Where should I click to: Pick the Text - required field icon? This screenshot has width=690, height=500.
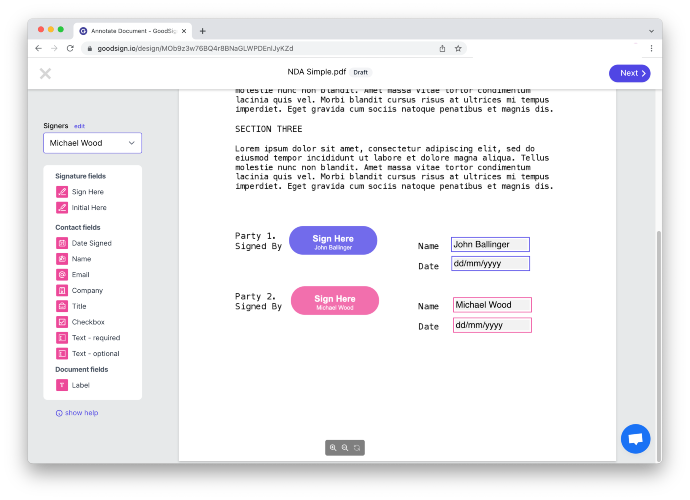click(62, 338)
